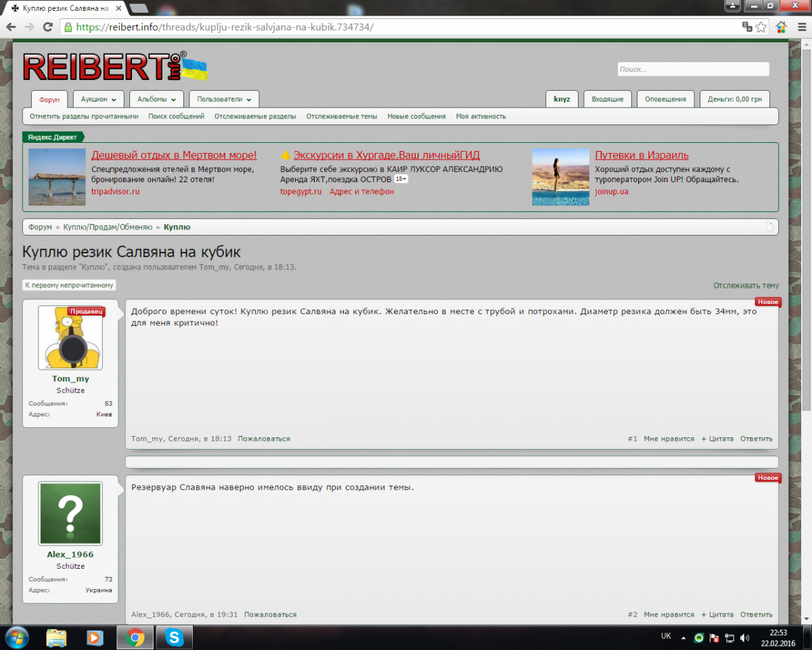Viewport: 812px width, 650px height.
Task: Click the volume speaker icon in system tray
Action: [x=745, y=638]
